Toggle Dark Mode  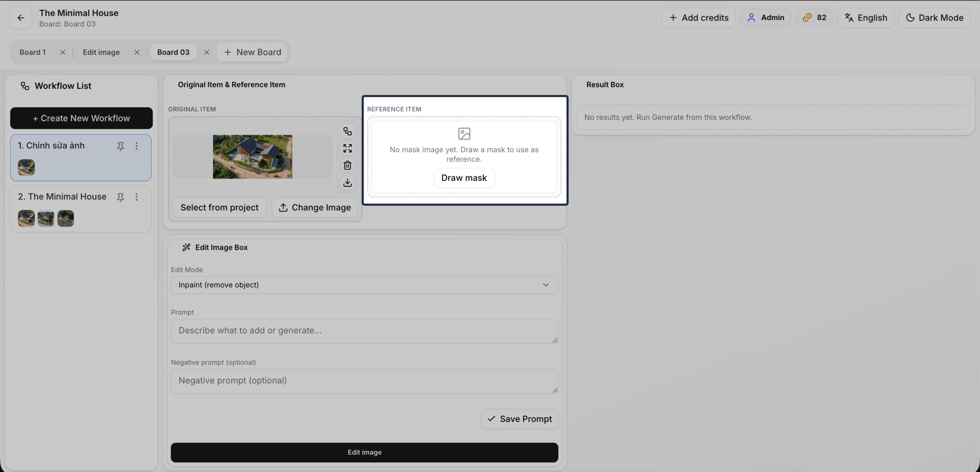coord(934,18)
